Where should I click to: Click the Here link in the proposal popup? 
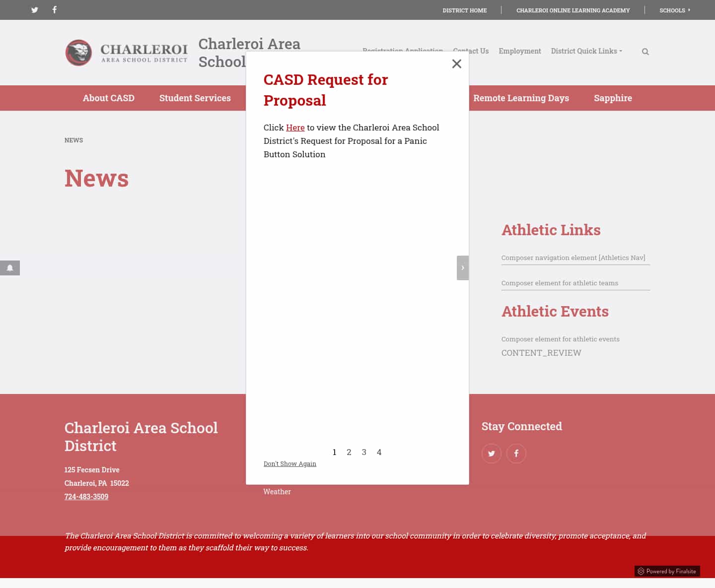click(295, 128)
